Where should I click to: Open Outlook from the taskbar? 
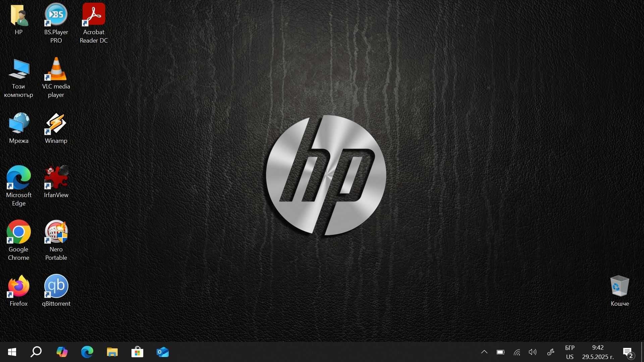click(x=163, y=352)
